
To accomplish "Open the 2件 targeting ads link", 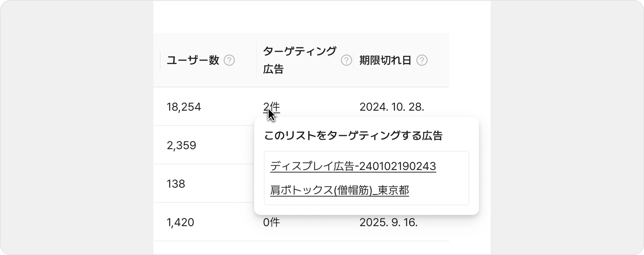I will pos(271,107).
